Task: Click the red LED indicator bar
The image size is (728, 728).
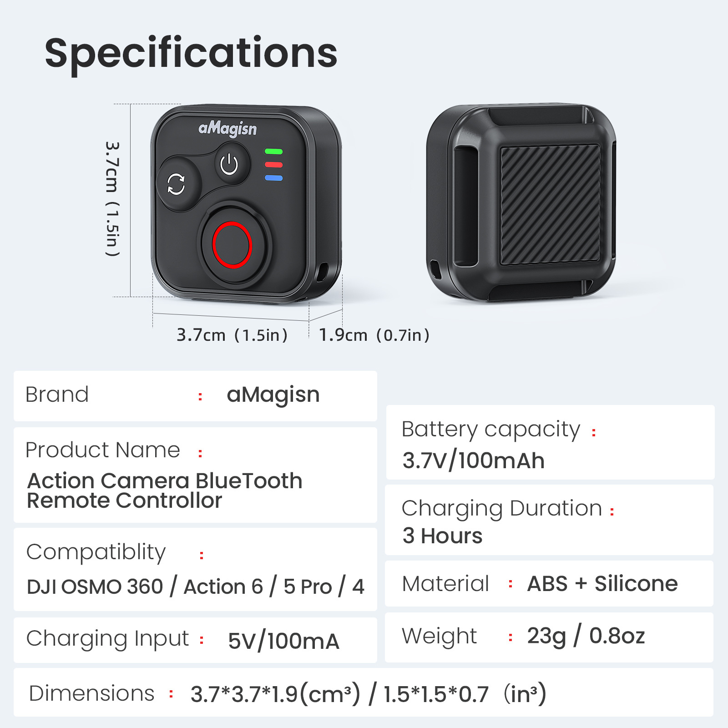Action: (273, 165)
